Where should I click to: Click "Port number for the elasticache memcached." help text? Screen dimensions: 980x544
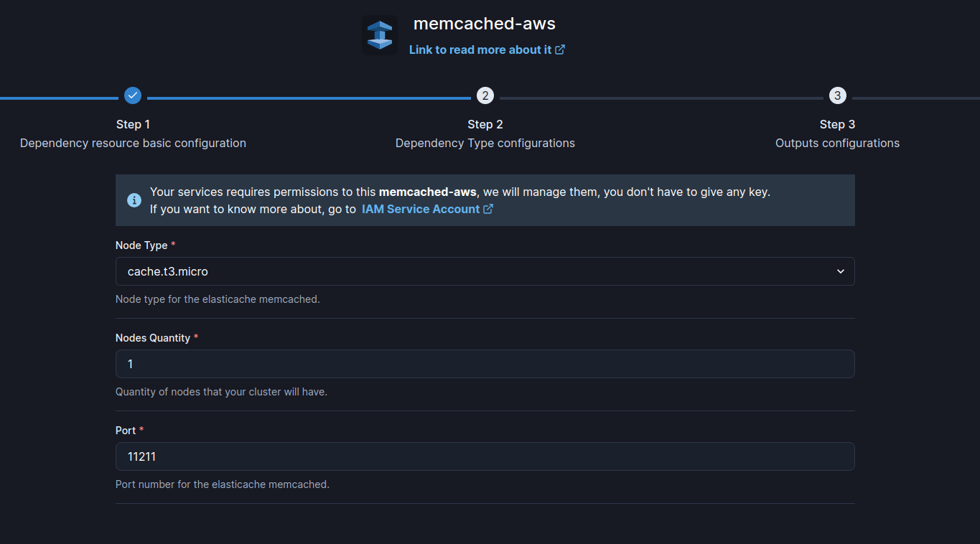[223, 484]
